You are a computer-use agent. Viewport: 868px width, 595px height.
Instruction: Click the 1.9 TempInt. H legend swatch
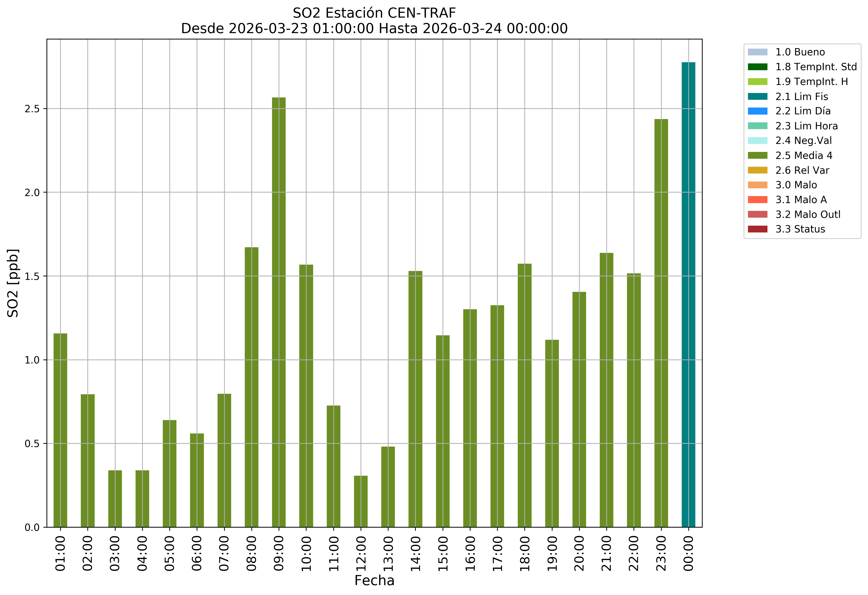[x=757, y=82]
